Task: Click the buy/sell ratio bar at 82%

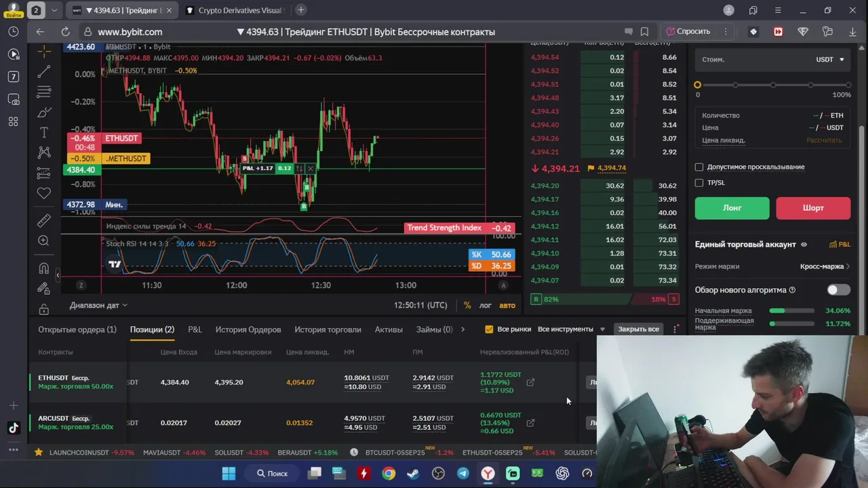Action: click(580, 299)
